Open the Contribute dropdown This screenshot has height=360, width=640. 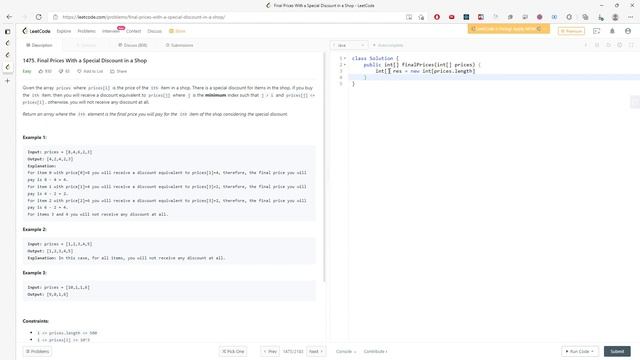coord(376,351)
